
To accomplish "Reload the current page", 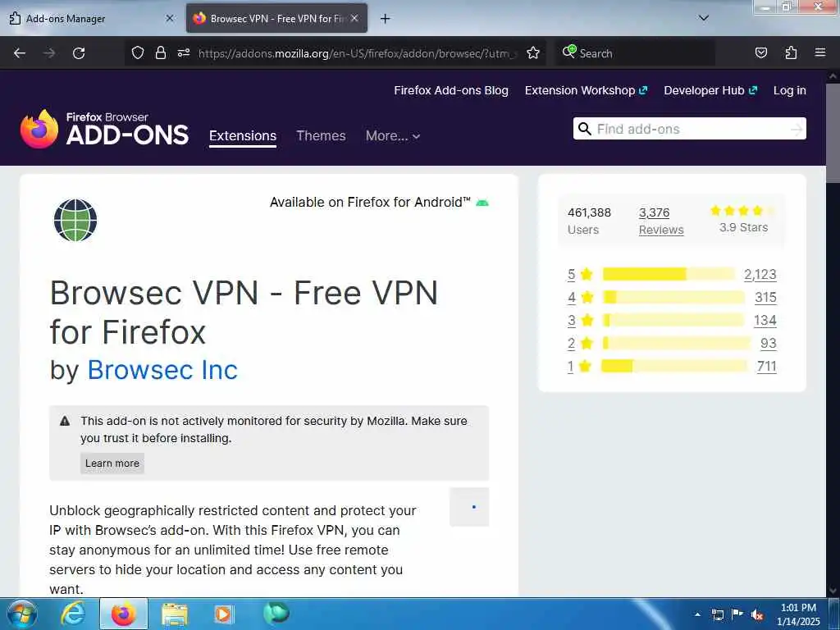I will tap(79, 53).
